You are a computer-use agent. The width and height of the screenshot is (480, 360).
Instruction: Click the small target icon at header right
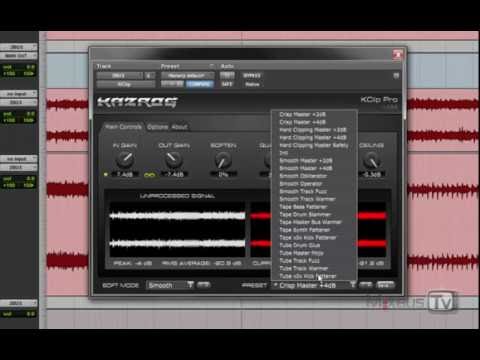(396, 76)
